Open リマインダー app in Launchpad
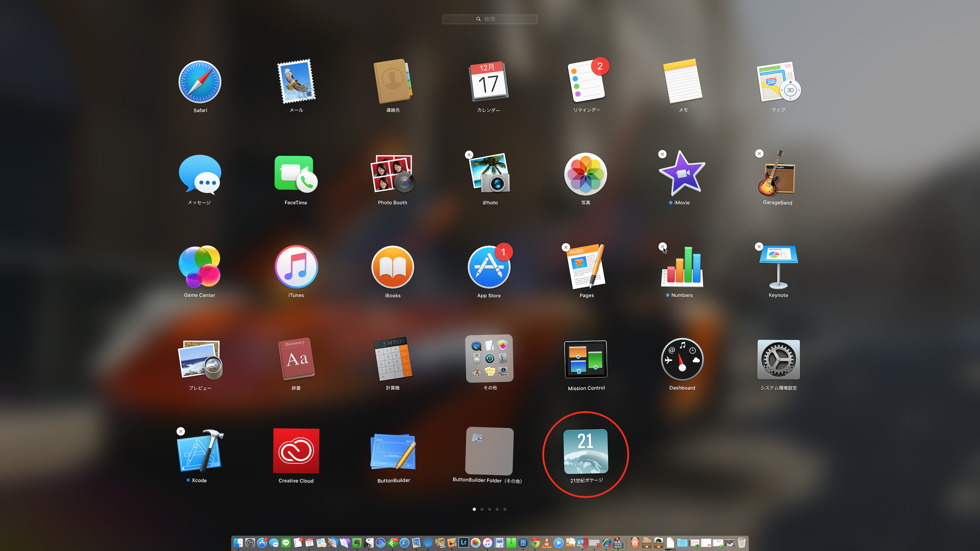Screen dimensions: 980x551 coord(587,81)
